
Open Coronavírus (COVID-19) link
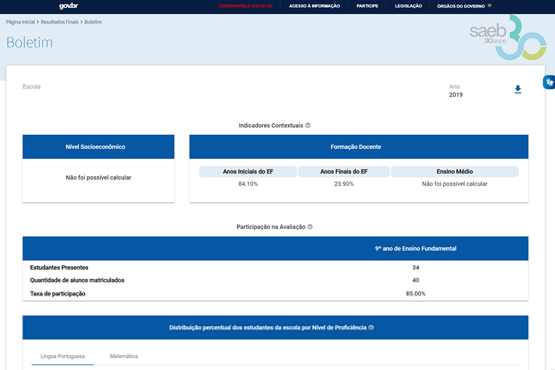pos(246,6)
